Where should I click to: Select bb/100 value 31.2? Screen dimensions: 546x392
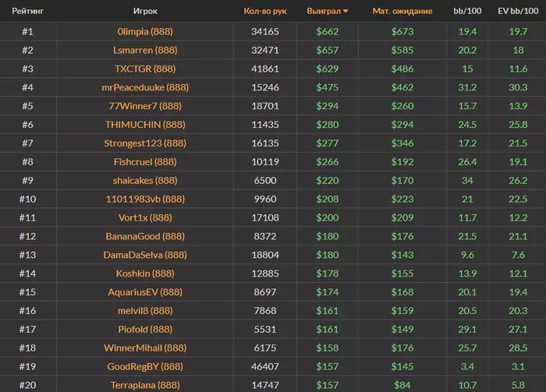[467, 87]
